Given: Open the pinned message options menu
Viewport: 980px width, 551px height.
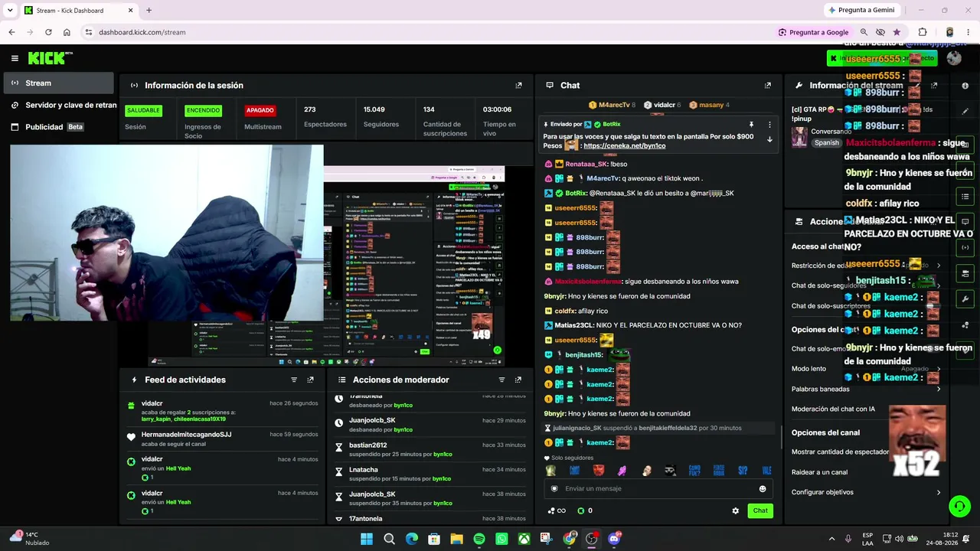Looking at the screenshot, I should (769, 124).
